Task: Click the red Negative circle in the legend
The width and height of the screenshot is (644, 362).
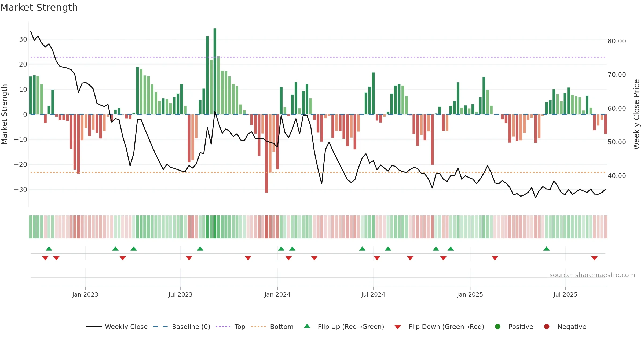Action: [x=547, y=326]
